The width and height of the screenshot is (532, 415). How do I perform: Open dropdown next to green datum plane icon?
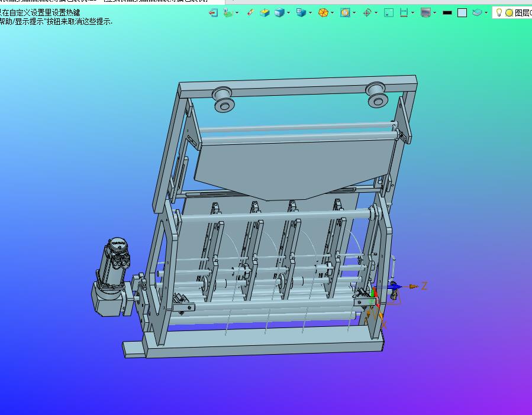(x=237, y=13)
